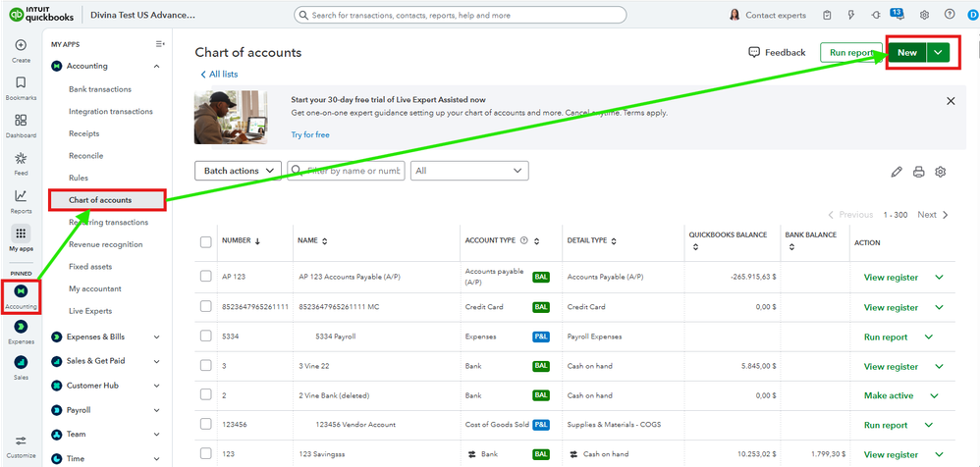
Task: Click pinned Expenses icon
Action: (x=21, y=327)
